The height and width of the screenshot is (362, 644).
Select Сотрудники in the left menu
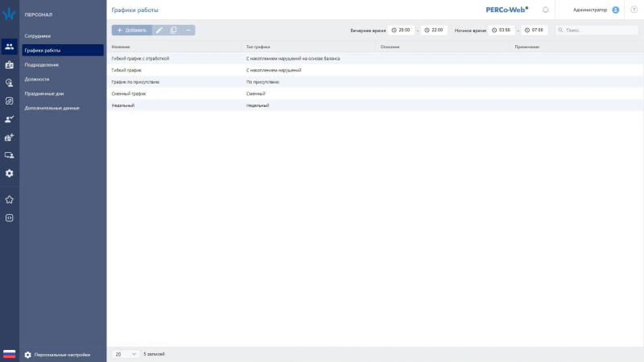coord(38,36)
